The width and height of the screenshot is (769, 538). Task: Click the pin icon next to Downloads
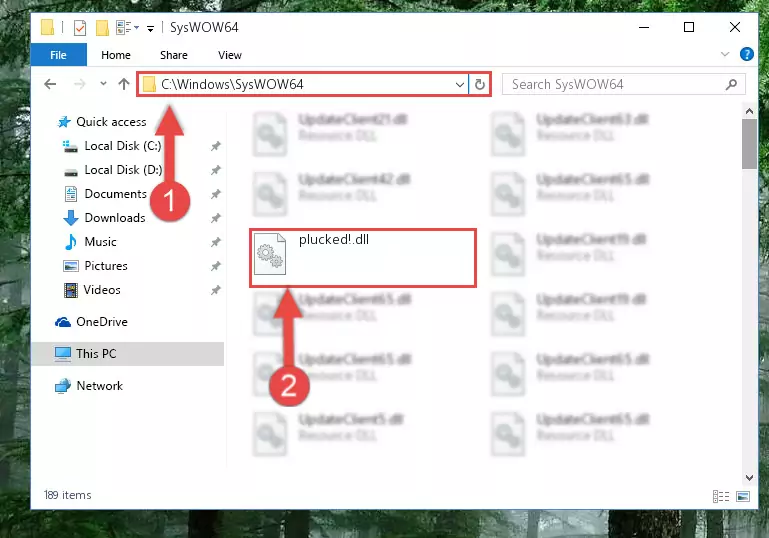point(215,218)
